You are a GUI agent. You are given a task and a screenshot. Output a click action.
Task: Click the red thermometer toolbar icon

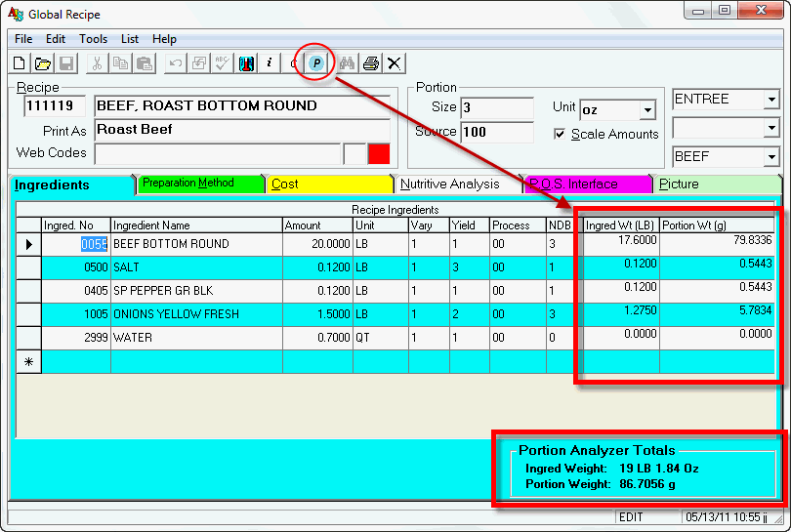(246, 63)
